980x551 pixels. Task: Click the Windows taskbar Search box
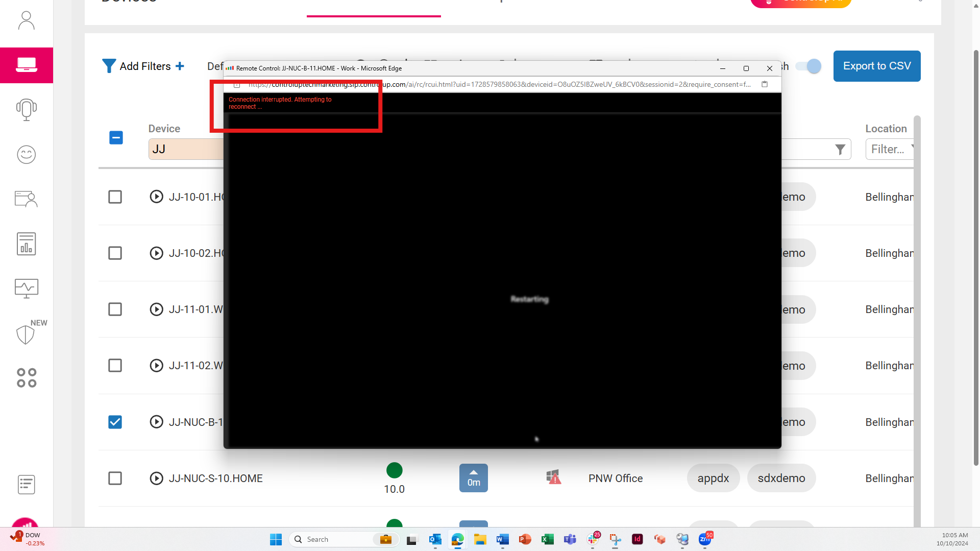pos(344,539)
